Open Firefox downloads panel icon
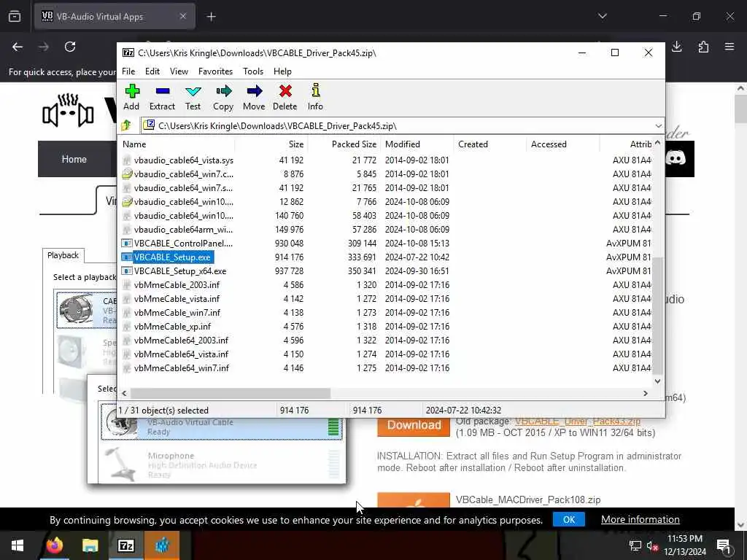Image resolution: width=747 pixels, height=560 pixels. tap(676, 47)
